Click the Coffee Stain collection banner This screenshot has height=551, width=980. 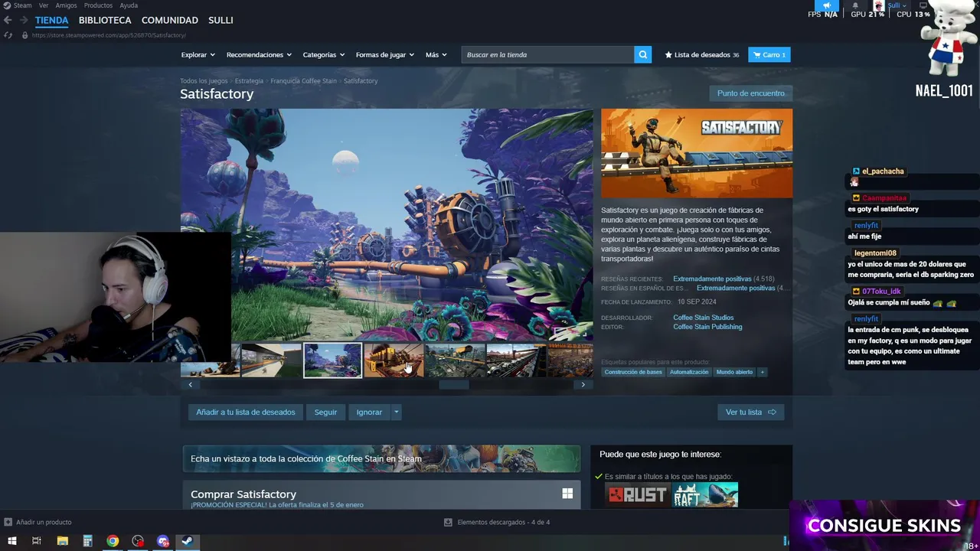click(x=381, y=458)
